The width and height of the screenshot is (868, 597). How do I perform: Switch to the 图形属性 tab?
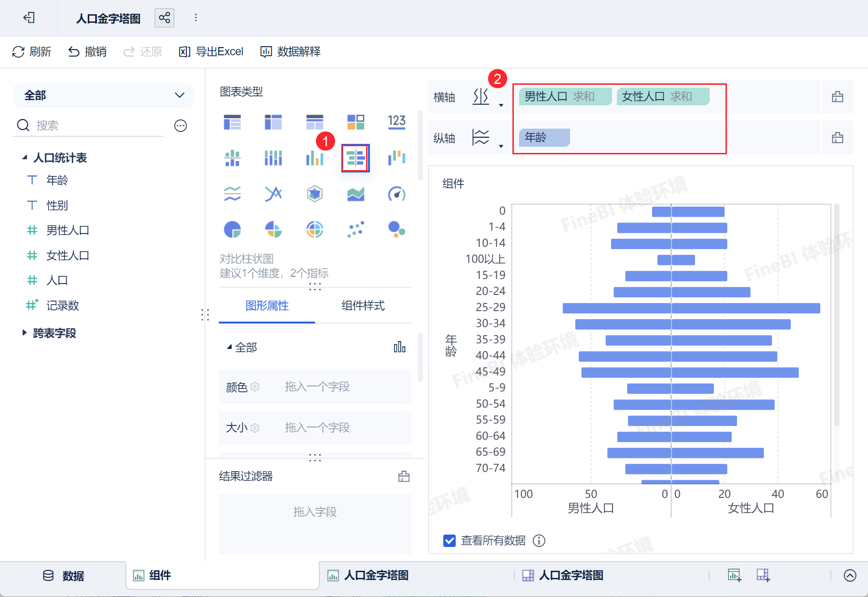(x=267, y=306)
